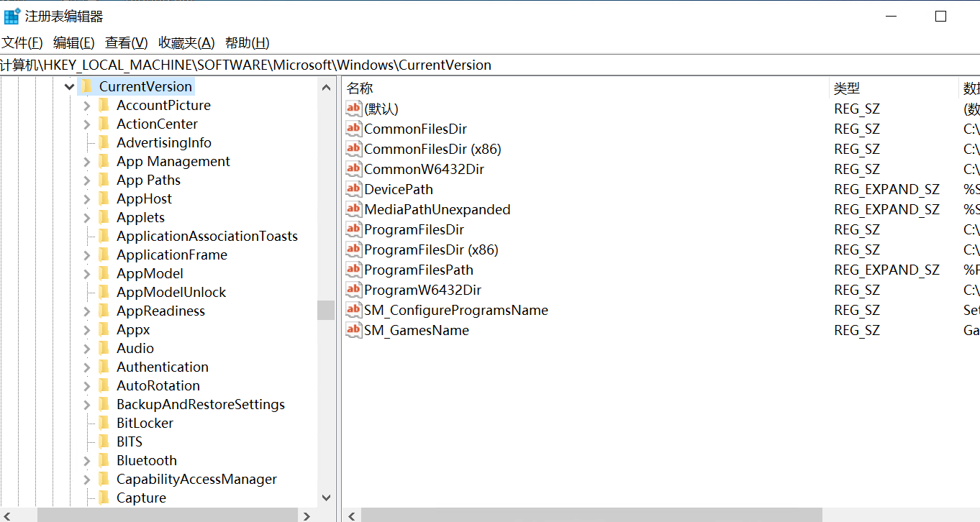The width and height of the screenshot is (980, 522).
Task: Click the CurrentVersion folder icon
Action: (86, 86)
